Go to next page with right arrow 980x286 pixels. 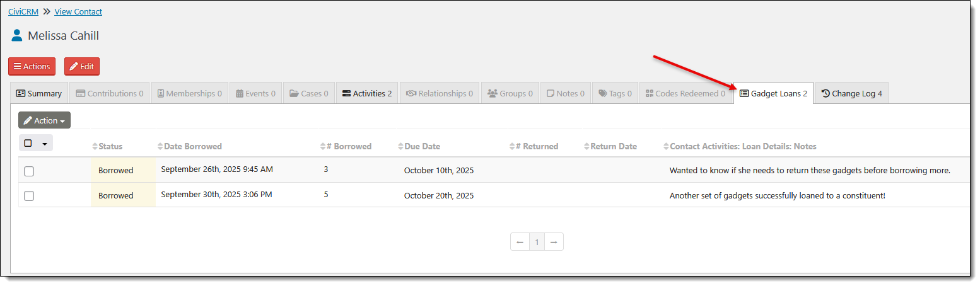554,242
